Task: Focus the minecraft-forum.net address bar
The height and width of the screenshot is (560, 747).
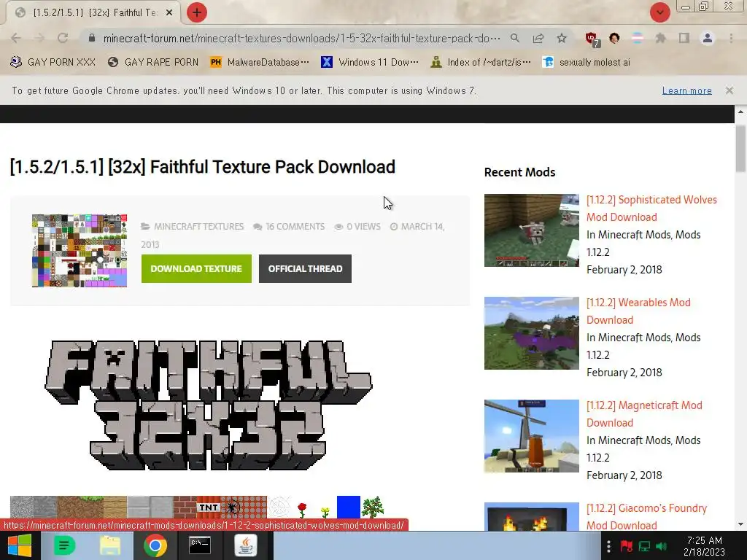Action: (301, 38)
